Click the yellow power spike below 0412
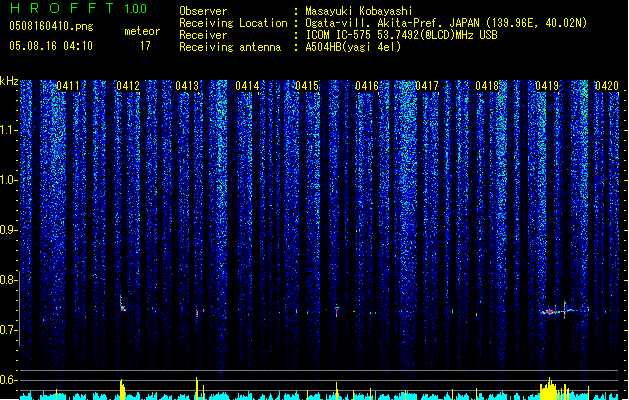This screenshot has height=400, width=629. pyautogui.click(x=122, y=389)
